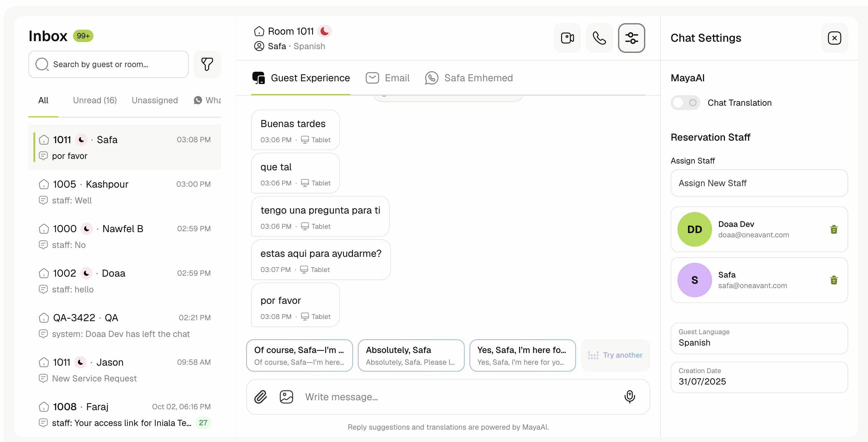Open the 1011 Safa conversation
Screen dimensions: 868x442
(125, 147)
